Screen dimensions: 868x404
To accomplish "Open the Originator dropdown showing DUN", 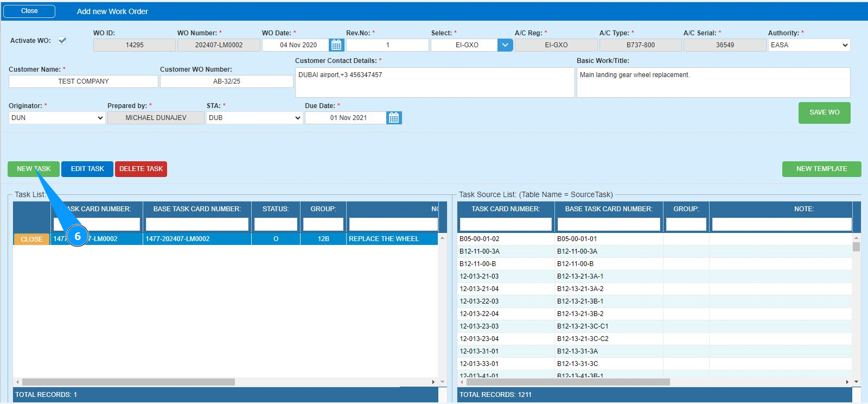I will tap(57, 118).
